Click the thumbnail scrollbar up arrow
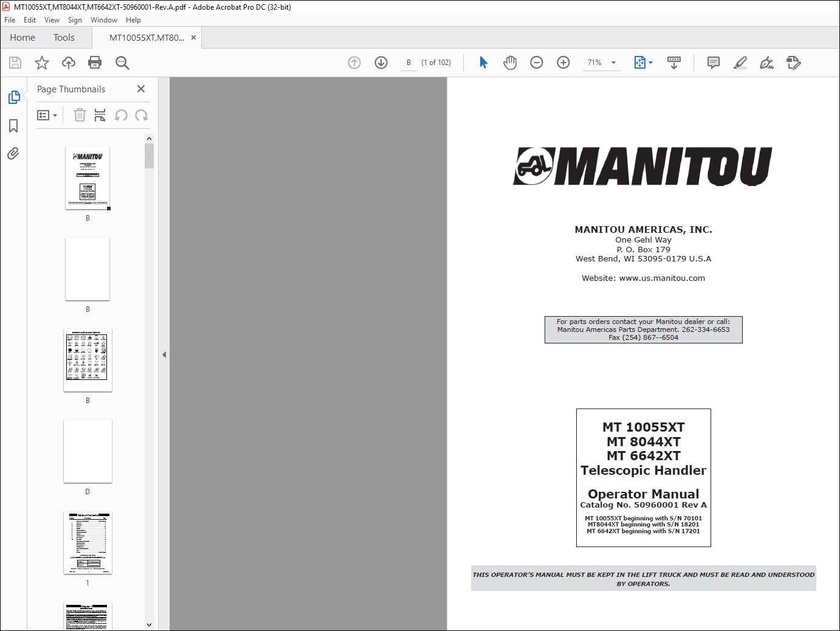Screen dimensions: 840x631 (x=149, y=139)
